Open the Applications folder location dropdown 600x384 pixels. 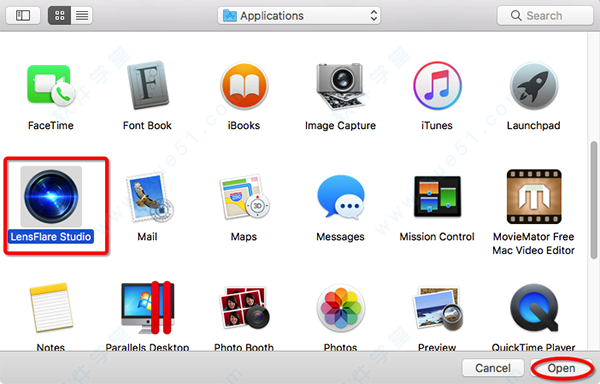299,16
